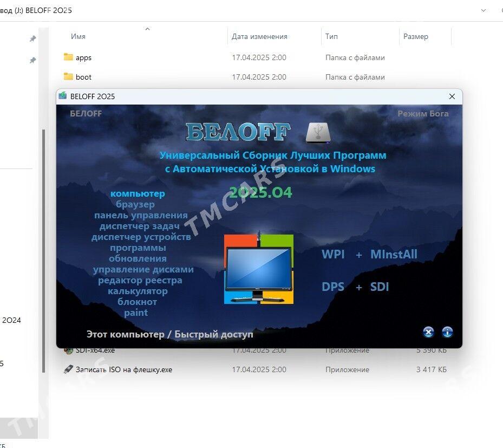Select the apps folder icon in Explorer
503x448 pixels.
tap(68, 57)
